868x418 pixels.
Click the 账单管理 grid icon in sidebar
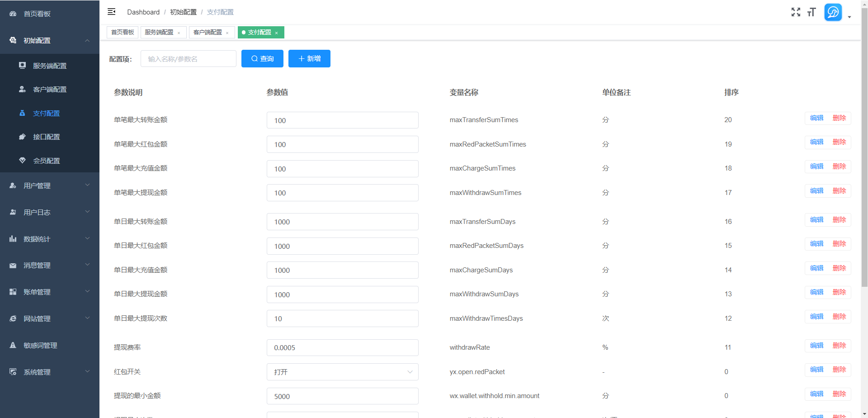point(12,291)
